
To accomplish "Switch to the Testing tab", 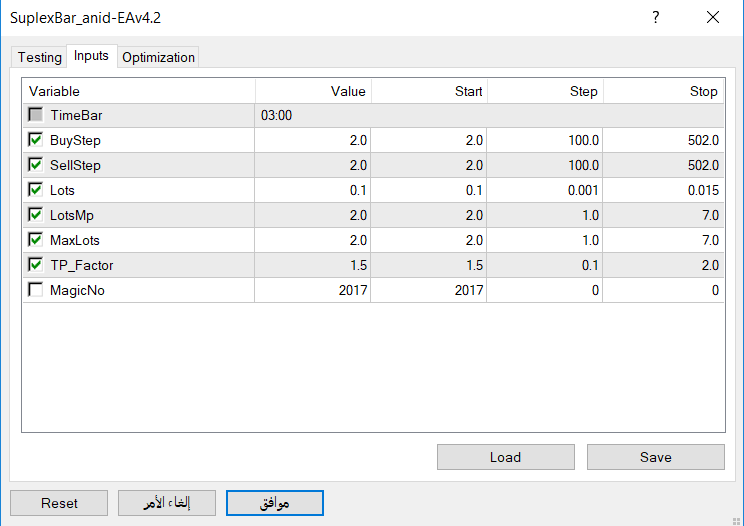I will coord(39,57).
